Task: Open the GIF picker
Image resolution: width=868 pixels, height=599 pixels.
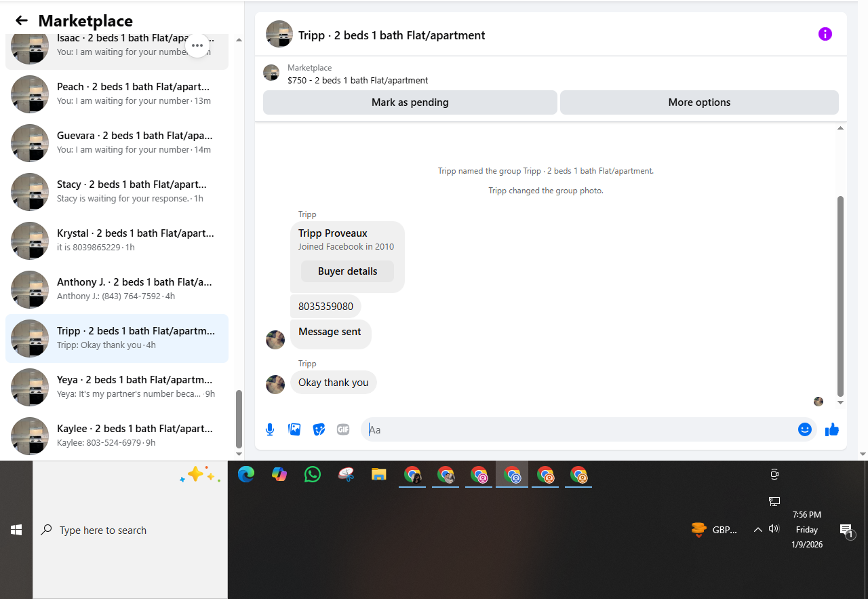Action: click(x=343, y=429)
